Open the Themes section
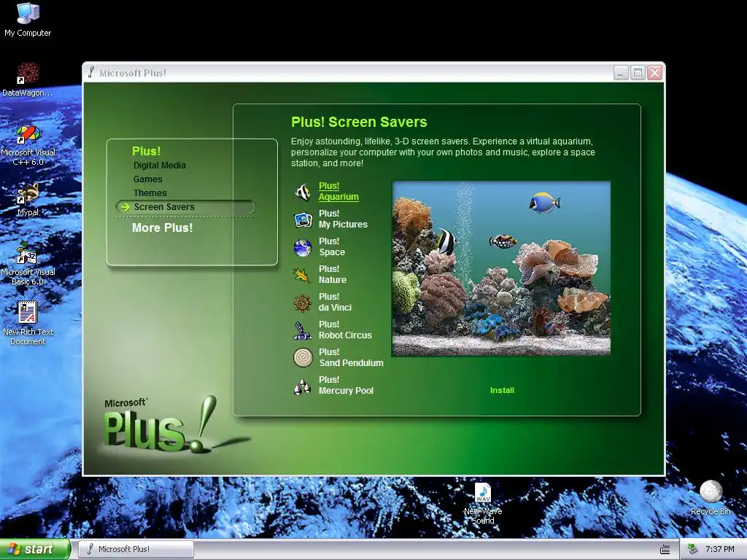The image size is (747, 560). [x=150, y=192]
